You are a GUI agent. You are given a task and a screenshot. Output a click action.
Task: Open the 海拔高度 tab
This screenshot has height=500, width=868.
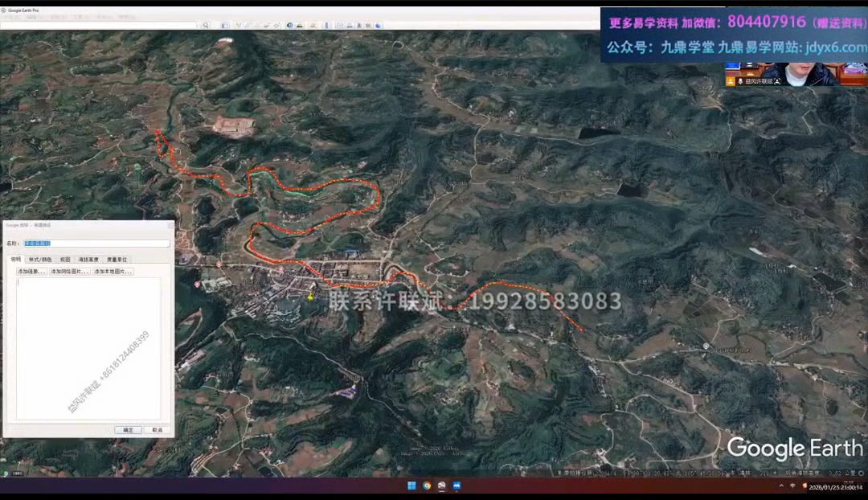88,260
